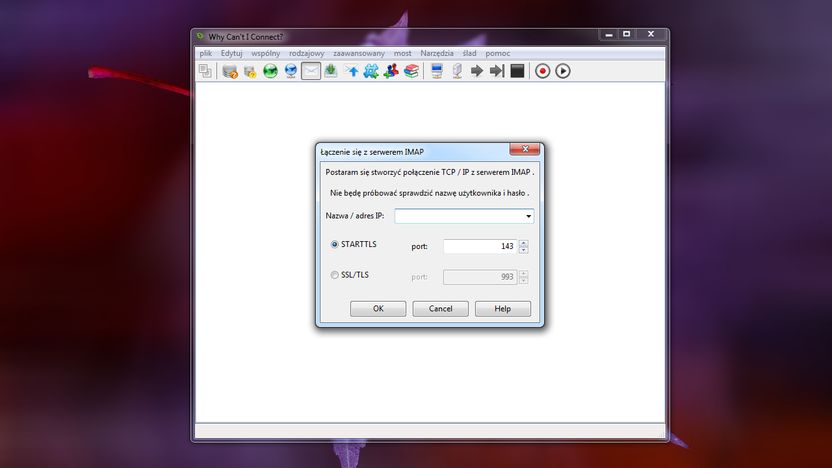
Task: Click the Help button in IMAP dialog
Action: 502,309
